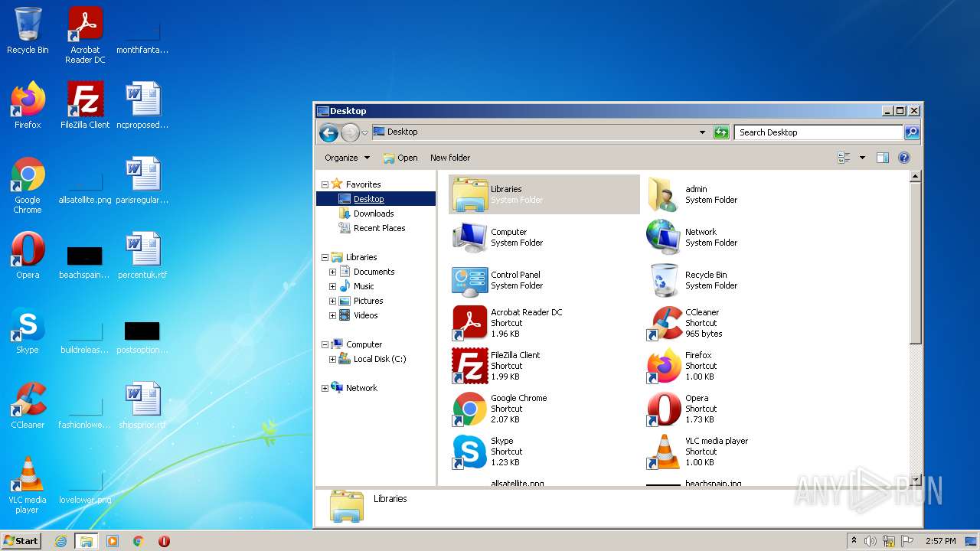This screenshot has height=551, width=980.
Task: Select Acrobat Reader DC desktop icon
Action: pyautogui.click(x=85, y=35)
